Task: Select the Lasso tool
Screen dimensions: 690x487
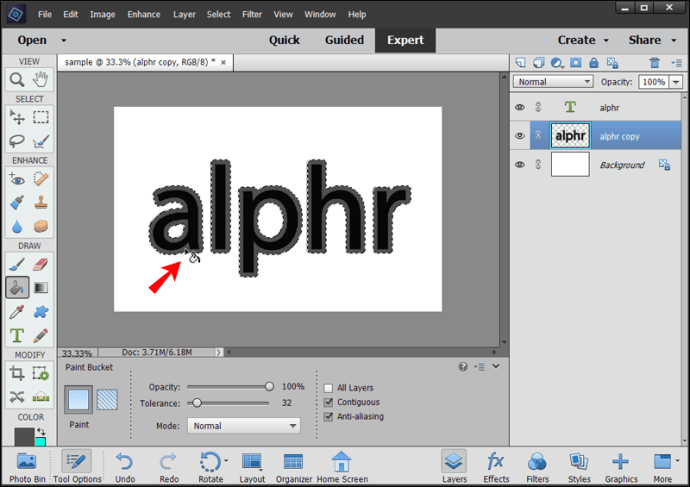Action: (x=17, y=141)
